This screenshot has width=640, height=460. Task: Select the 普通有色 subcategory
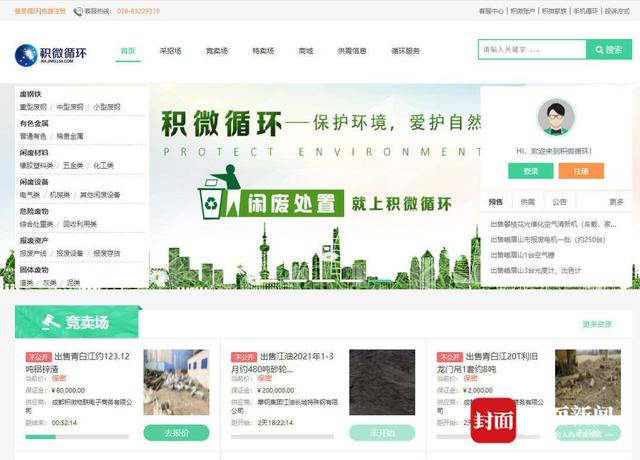(x=33, y=136)
